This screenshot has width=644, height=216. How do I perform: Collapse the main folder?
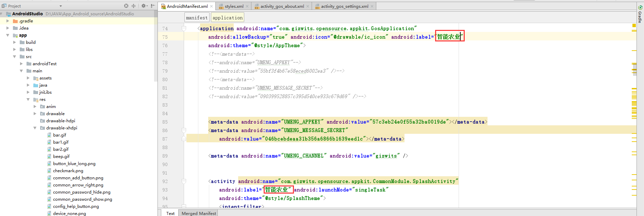coord(21,71)
